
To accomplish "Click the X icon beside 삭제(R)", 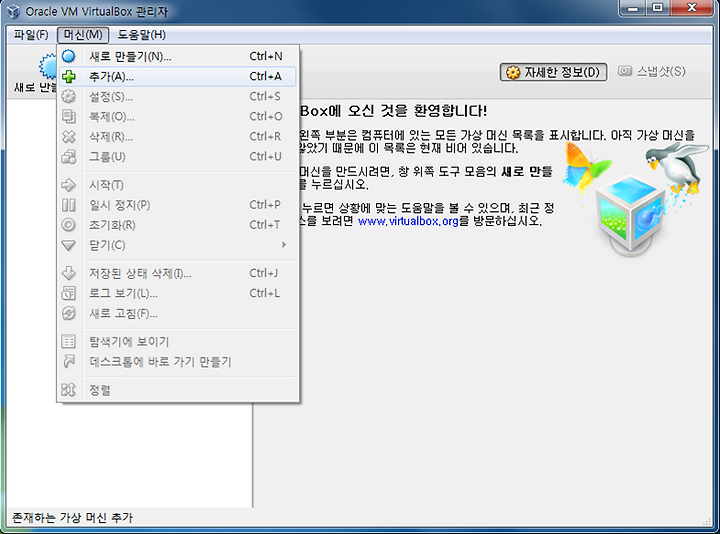I will (x=68, y=136).
